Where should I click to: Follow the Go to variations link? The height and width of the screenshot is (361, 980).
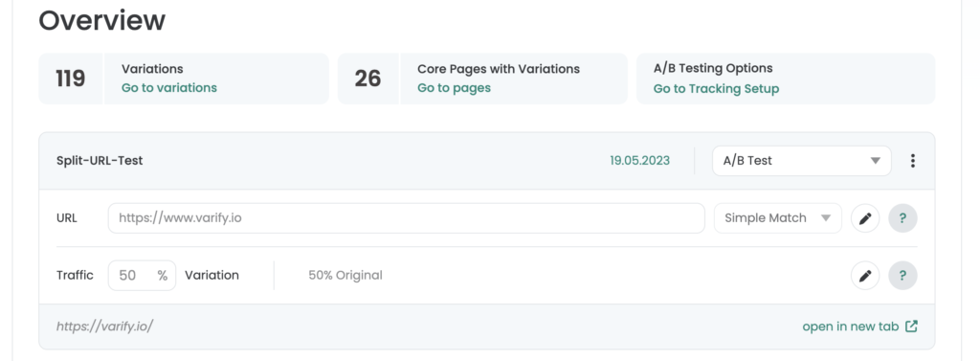(x=169, y=88)
